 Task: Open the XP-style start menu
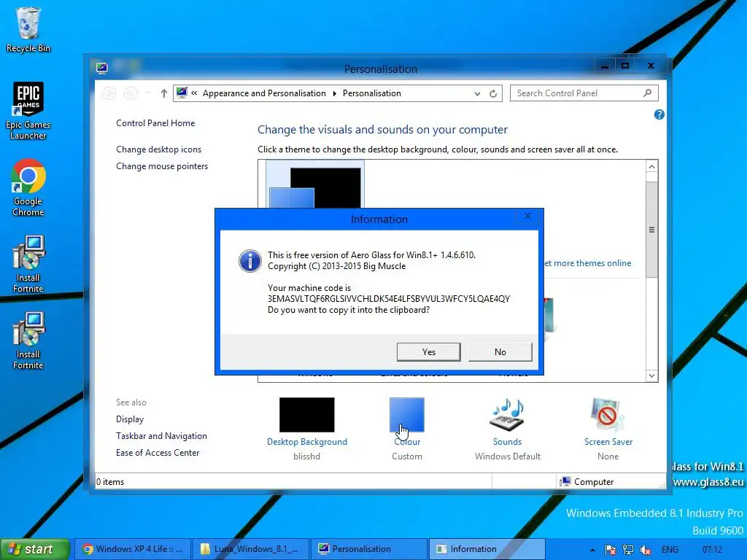35,549
